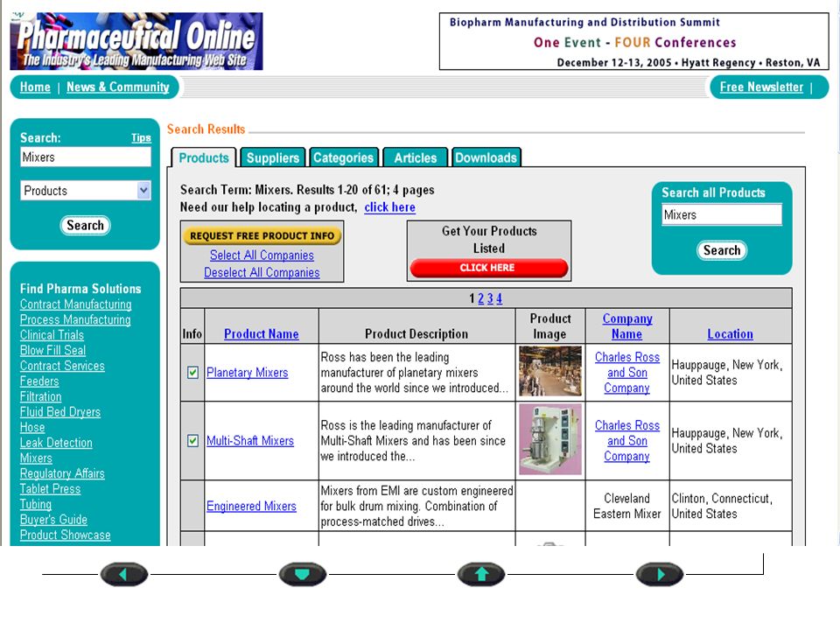
Task: Click the left sidebar Mixers search field
Action: (x=86, y=157)
